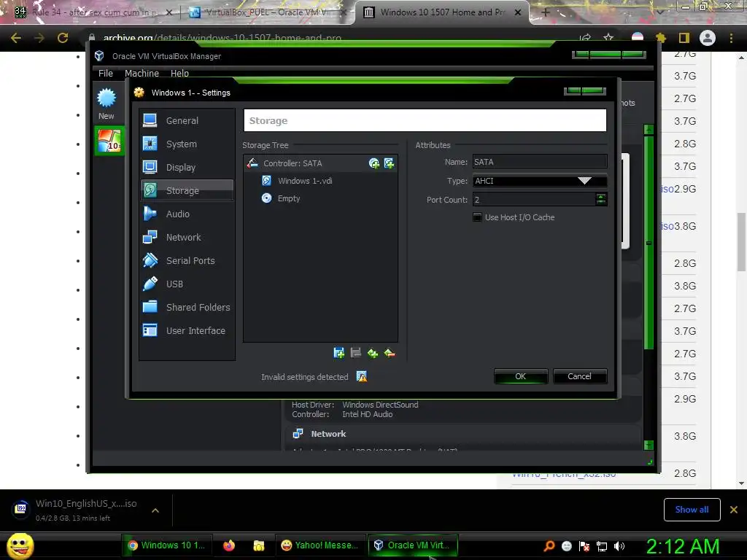The image size is (747, 560).
Task: Switch to the Yahoo! Messenger taskbar button
Action: coord(320,545)
